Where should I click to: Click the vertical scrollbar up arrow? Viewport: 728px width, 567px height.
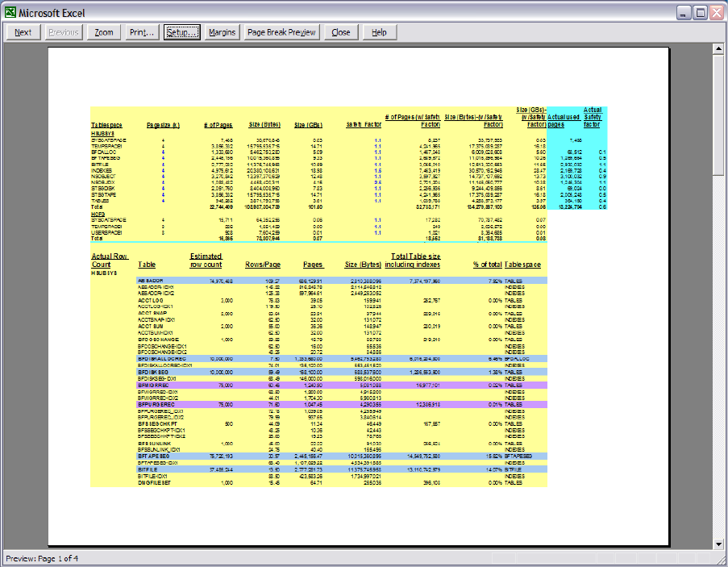pos(718,48)
